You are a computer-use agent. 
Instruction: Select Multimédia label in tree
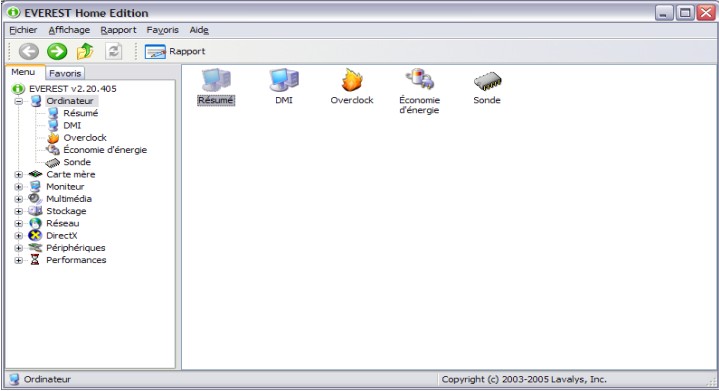coord(69,199)
